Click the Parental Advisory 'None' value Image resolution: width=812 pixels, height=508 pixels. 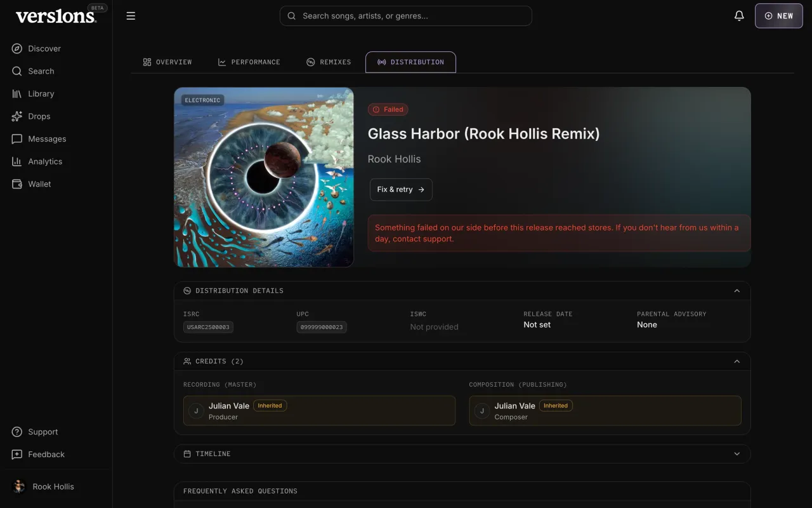tap(647, 324)
